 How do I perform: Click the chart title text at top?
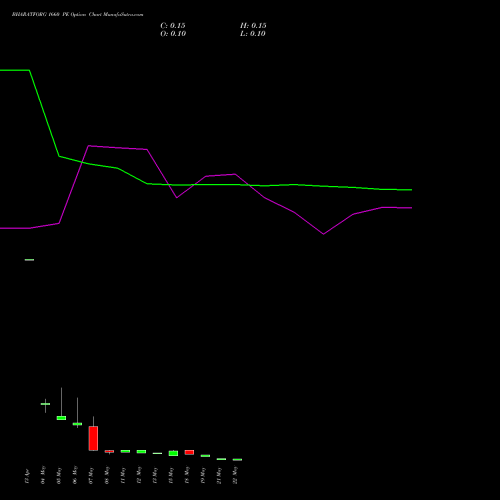coord(77,15)
